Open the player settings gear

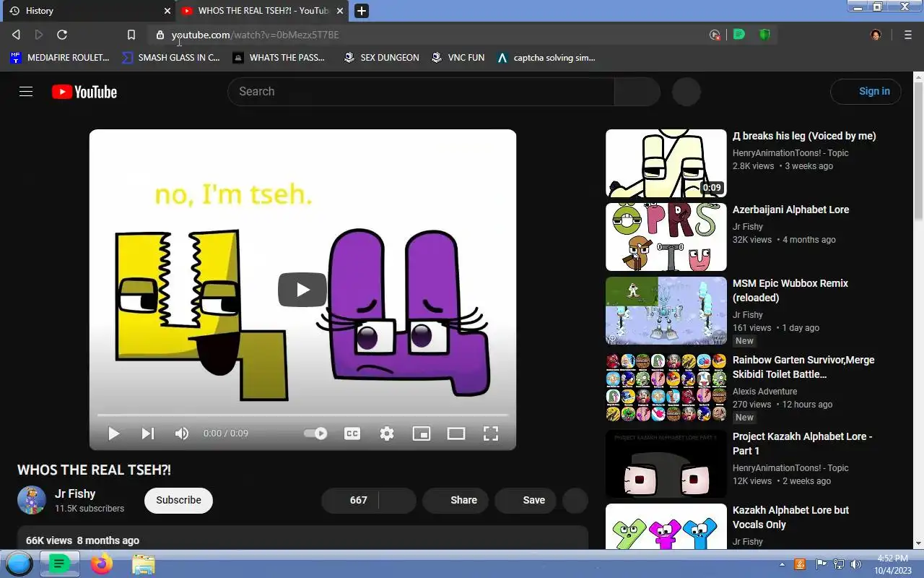[x=387, y=433]
